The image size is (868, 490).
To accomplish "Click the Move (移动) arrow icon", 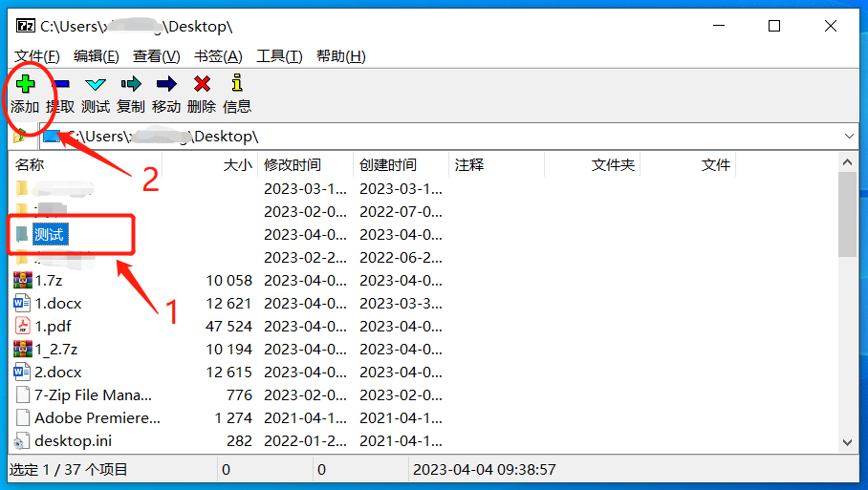I will coord(166,84).
